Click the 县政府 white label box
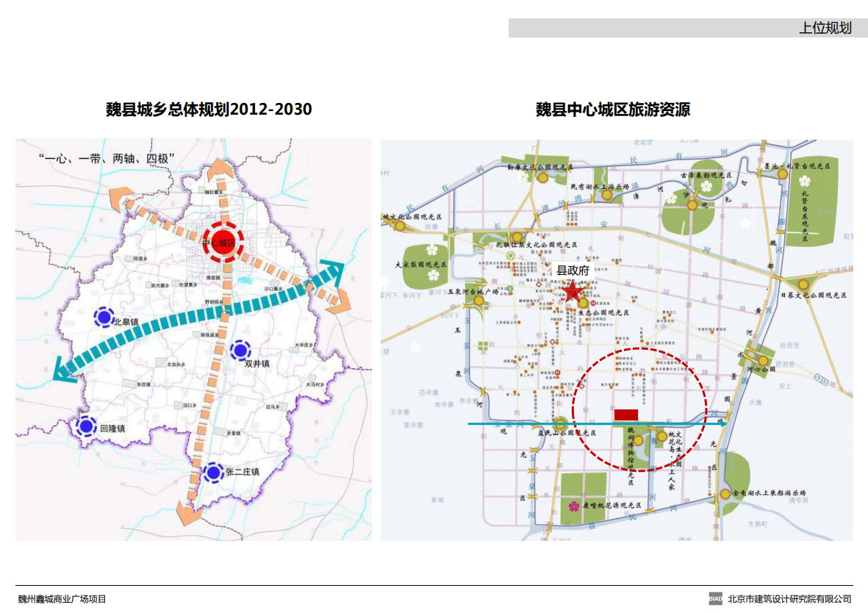This screenshot has height=613, width=868. [x=573, y=270]
